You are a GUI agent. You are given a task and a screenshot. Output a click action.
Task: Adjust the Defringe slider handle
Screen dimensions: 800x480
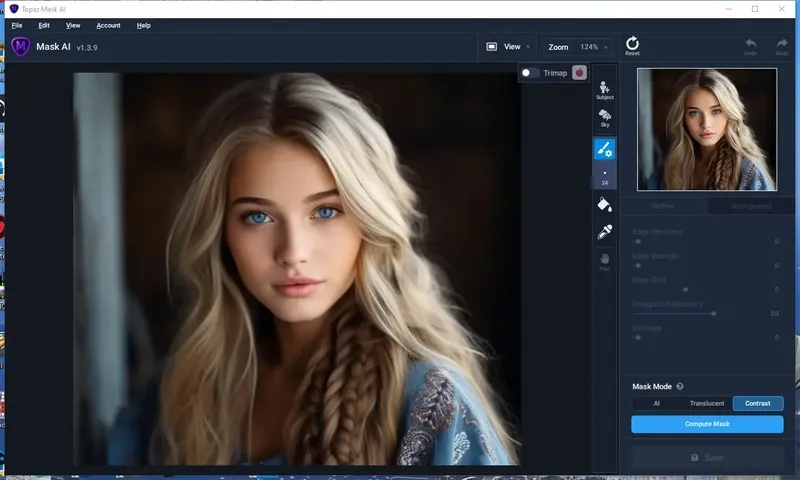(638, 337)
